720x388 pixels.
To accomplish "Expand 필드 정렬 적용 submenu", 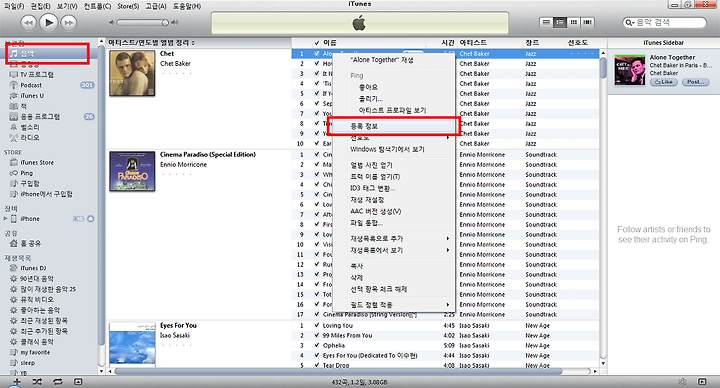I will click(x=394, y=305).
